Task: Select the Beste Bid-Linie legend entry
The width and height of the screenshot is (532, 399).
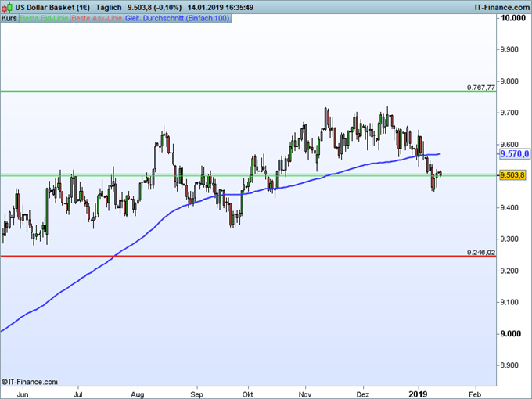Action: pyautogui.click(x=44, y=18)
